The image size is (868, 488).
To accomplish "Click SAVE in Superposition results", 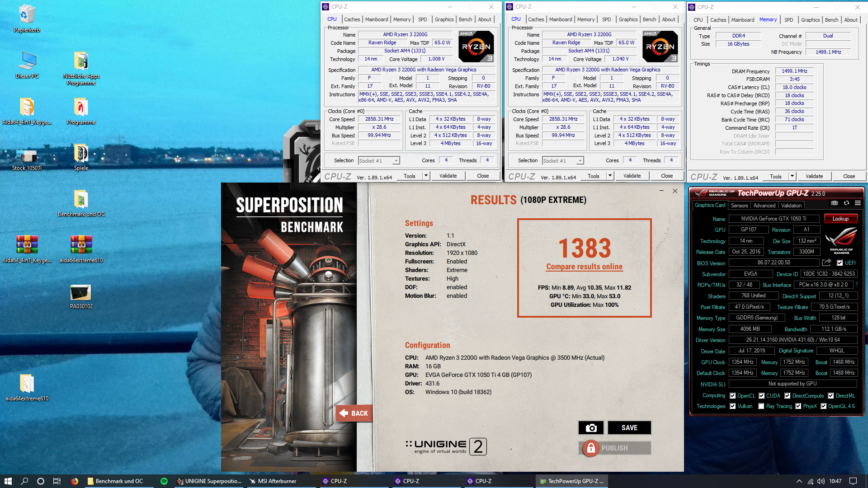I will [629, 427].
